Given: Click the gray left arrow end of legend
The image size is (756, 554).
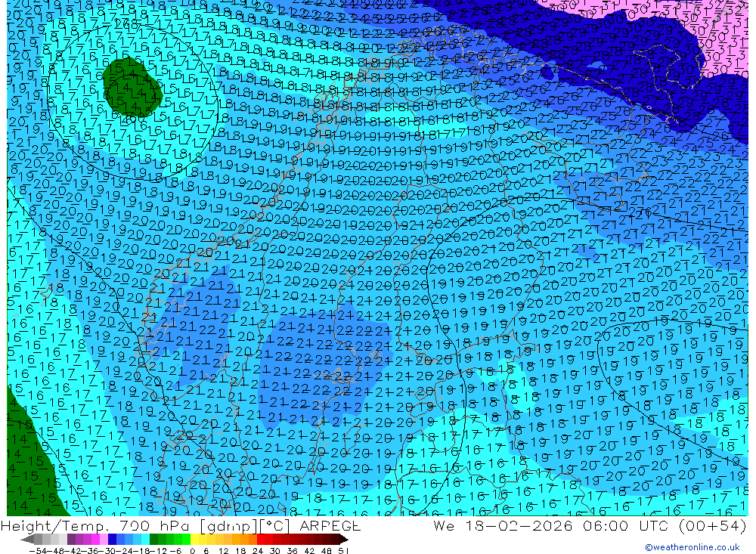Looking at the screenshot, I should [x=27, y=540].
